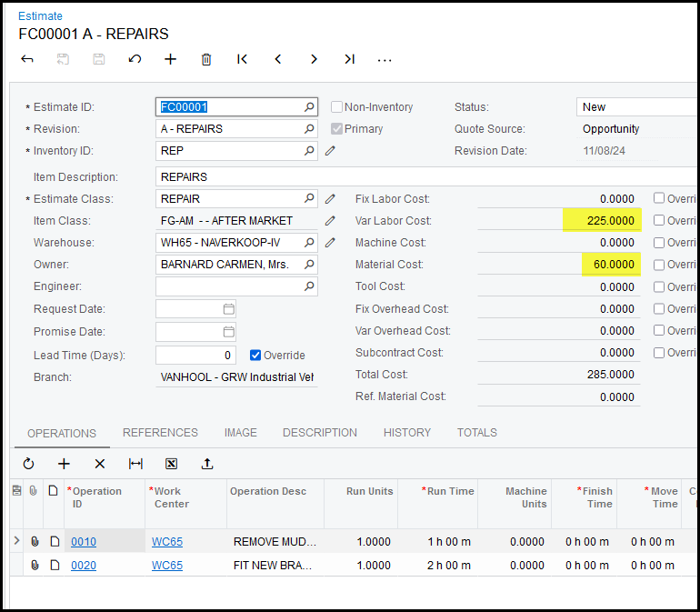Export operations grid to Excel
This screenshot has height=612, width=700.
tap(171, 464)
